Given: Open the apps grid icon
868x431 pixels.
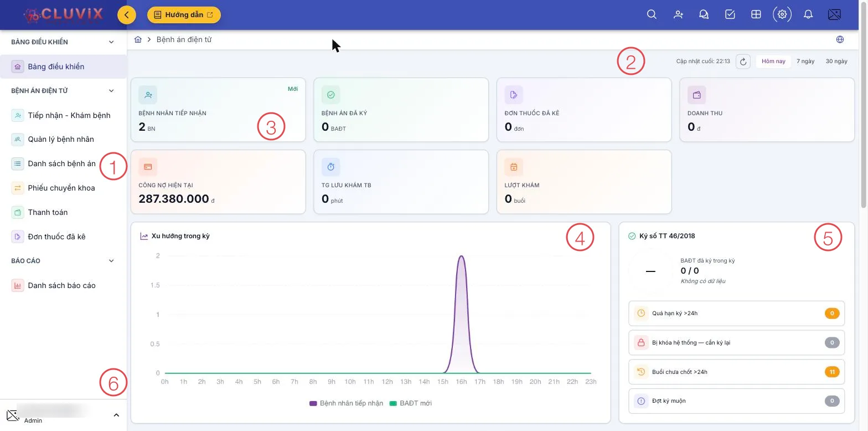Looking at the screenshot, I should (x=756, y=15).
